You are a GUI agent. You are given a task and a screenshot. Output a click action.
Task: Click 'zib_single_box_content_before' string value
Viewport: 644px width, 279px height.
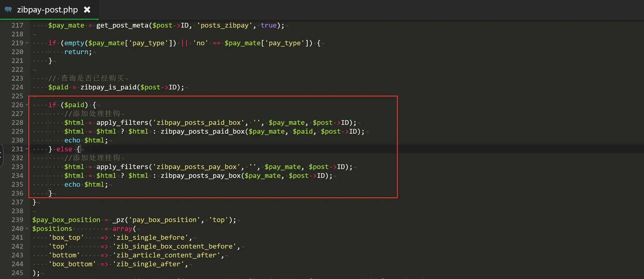[x=174, y=246]
